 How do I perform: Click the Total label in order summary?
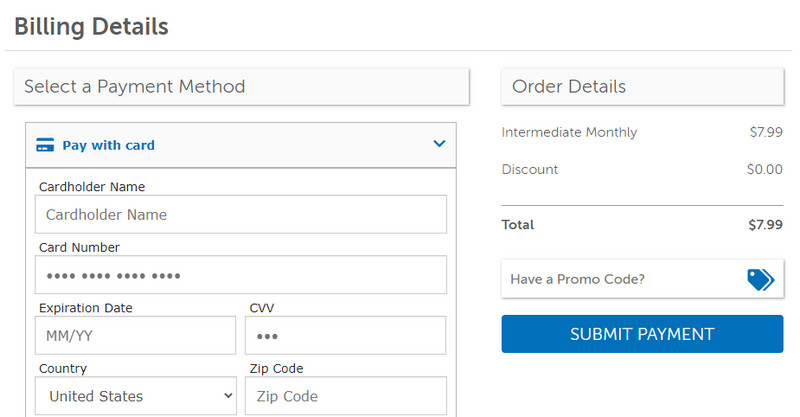tap(518, 225)
